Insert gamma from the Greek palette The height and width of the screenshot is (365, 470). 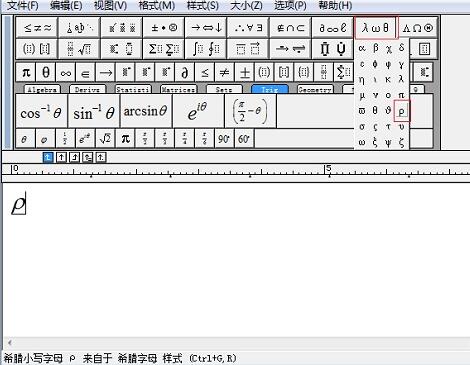(401, 64)
